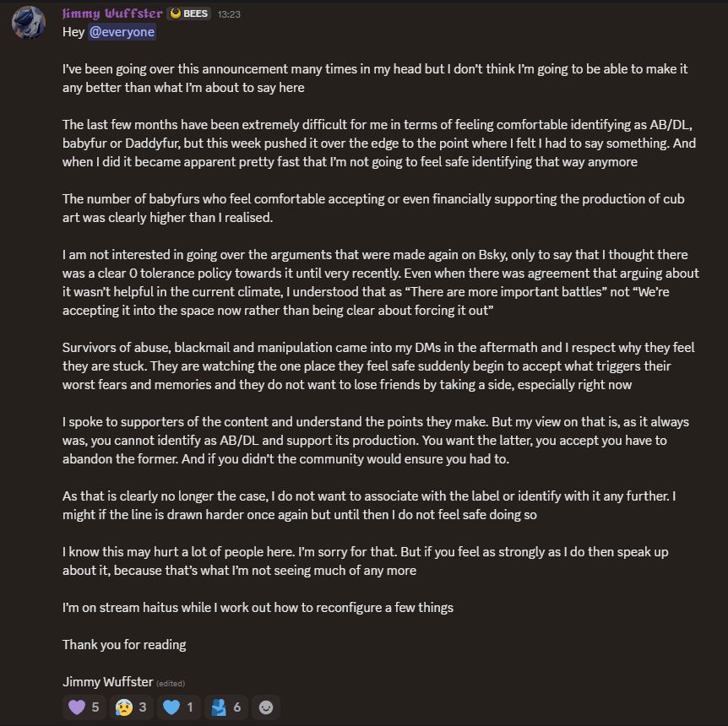Screen dimensions: 728x726
Task: Click the paragraph starting "The last few months"
Action: [x=378, y=143]
